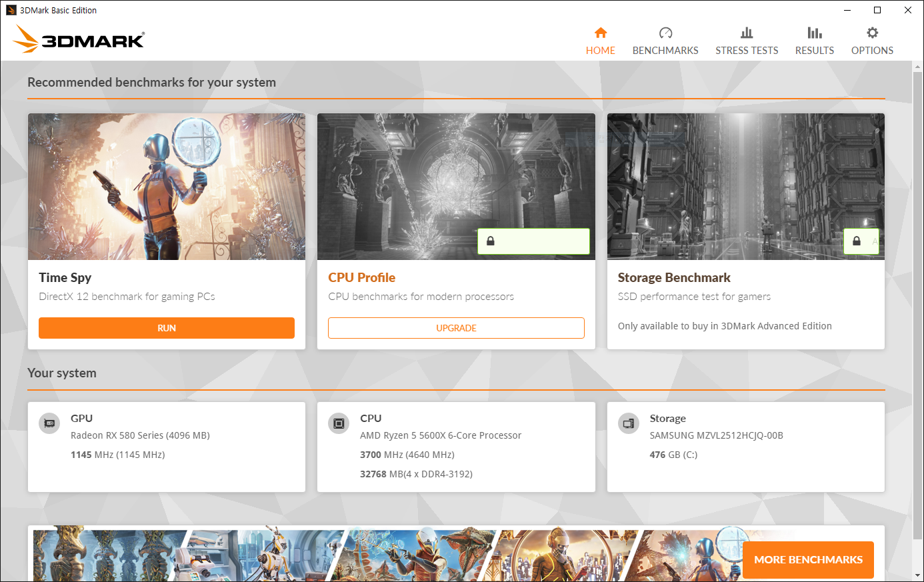
Task: Minimize the 3DMark window
Action: click(x=847, y=10)
